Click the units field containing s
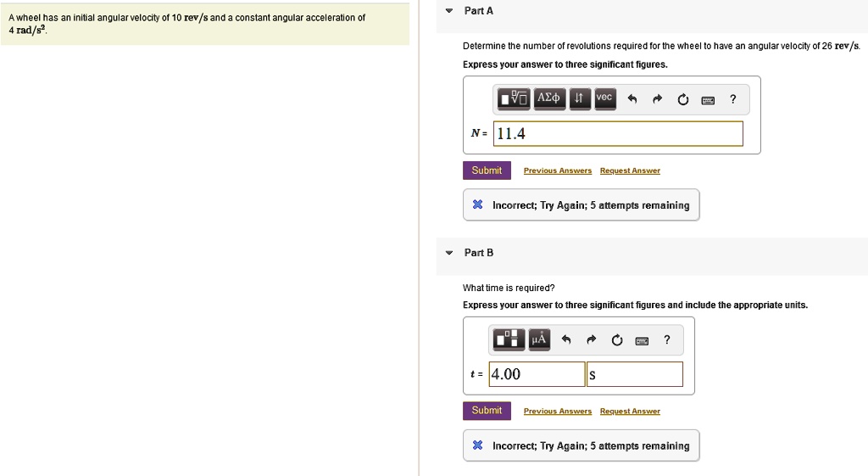The image size is (868, 476). [634, 374]
